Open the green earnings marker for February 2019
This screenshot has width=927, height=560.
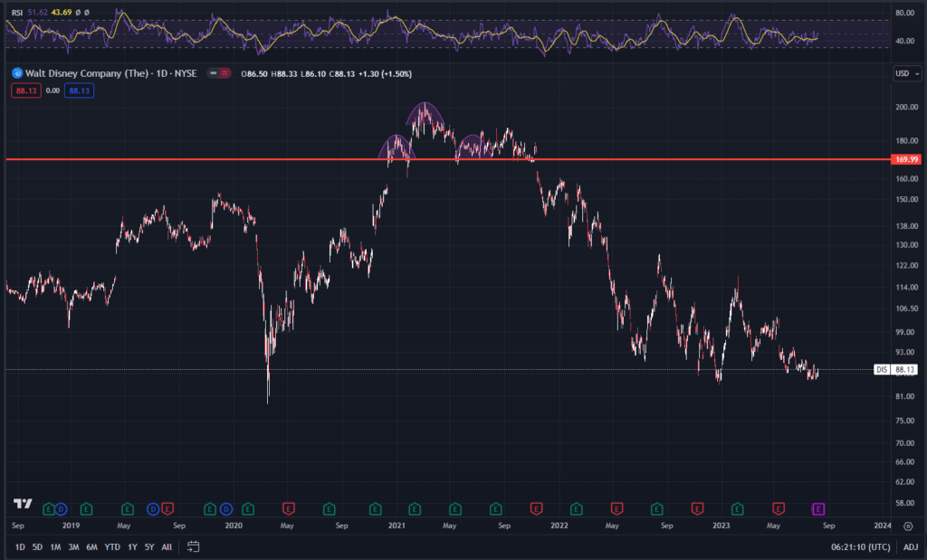pos(86,508)
